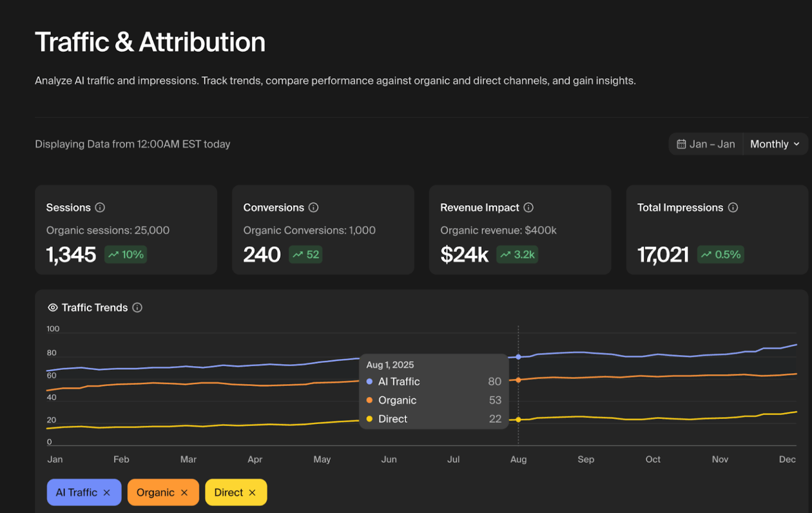Toggle the AI Traffic legend dot in the tooltip
The image size is (812, 513).
(x=370, y=381)
